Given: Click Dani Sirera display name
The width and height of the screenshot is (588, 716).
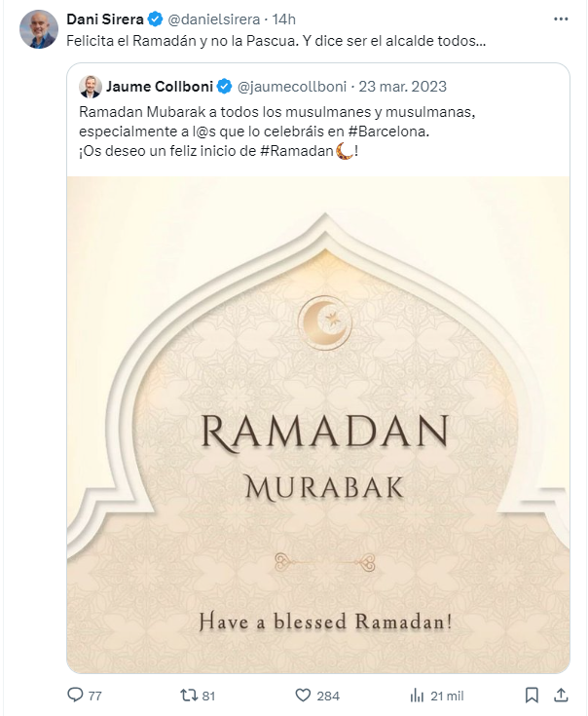Looking at the screenshot, I should click(x=104, y=19).
